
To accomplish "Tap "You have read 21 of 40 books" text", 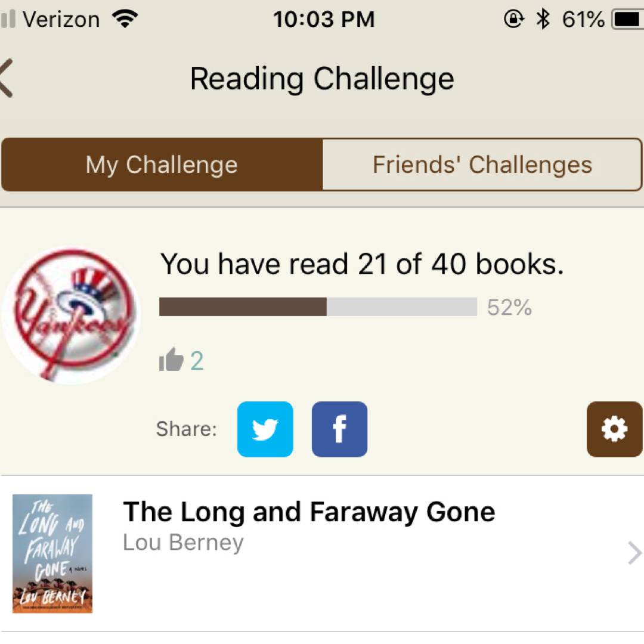I will [361, 264].
